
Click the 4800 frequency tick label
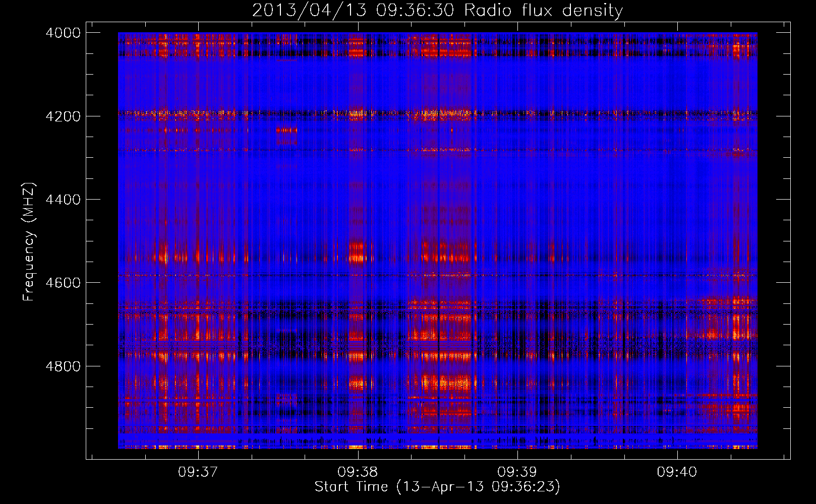pos(63,366)
